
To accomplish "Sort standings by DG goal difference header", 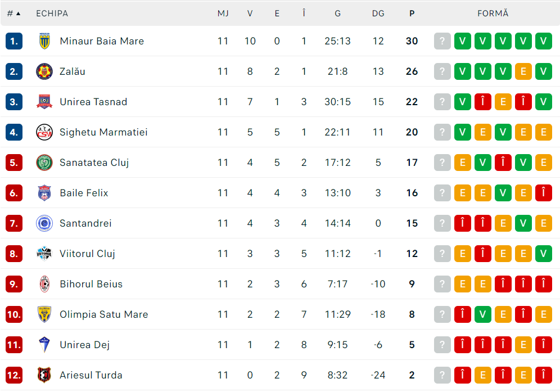I will [378, 13].
